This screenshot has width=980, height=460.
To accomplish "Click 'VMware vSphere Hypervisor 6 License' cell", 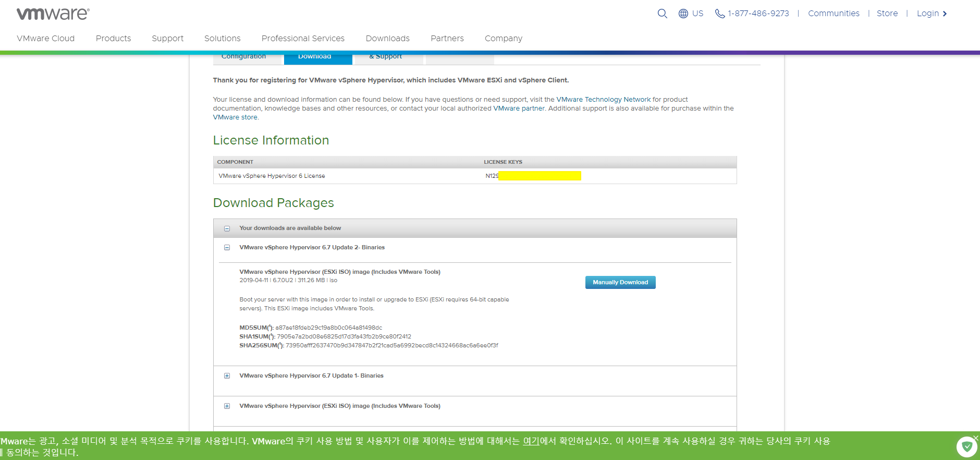I will click(x=272, y=176).
